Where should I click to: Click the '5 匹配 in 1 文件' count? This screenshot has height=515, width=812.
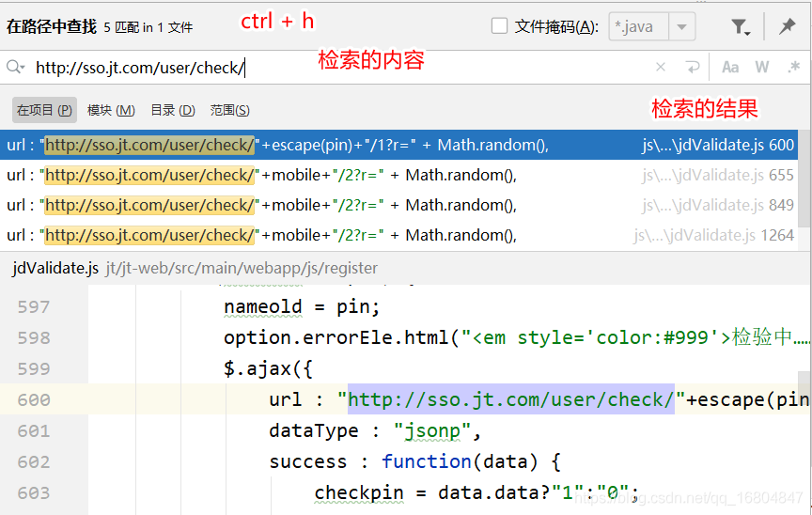pyautogui.click(x=148, y=27)
